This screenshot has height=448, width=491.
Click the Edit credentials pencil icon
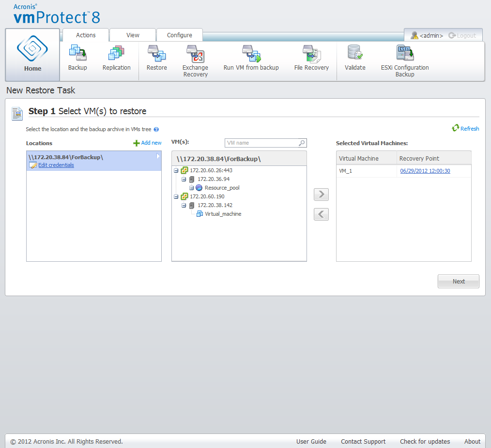[x=33, y=165]
